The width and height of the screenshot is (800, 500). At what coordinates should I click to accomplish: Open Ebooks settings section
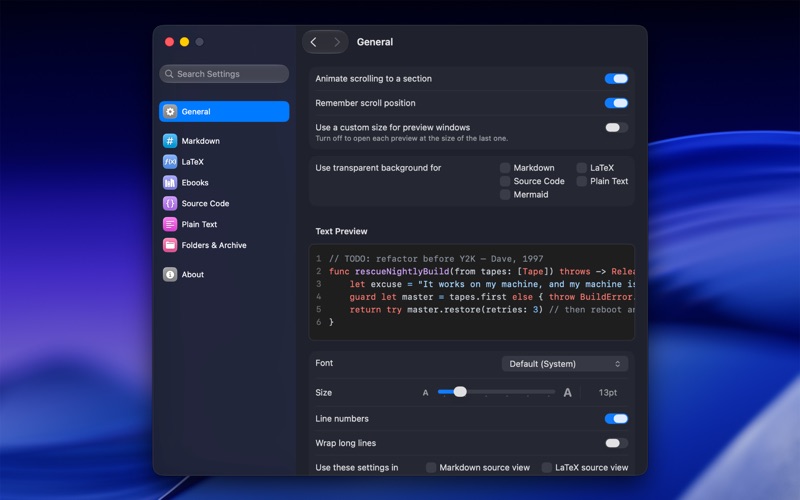point(224,183)
